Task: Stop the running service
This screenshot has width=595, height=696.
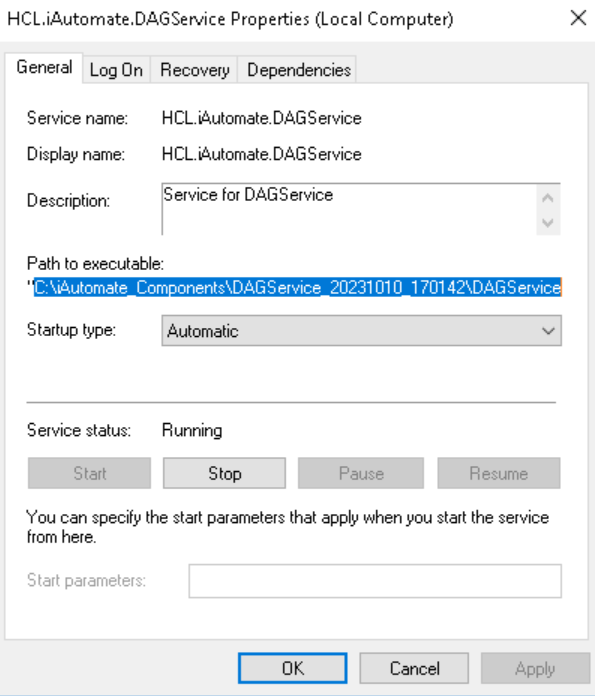Action: 224,473
